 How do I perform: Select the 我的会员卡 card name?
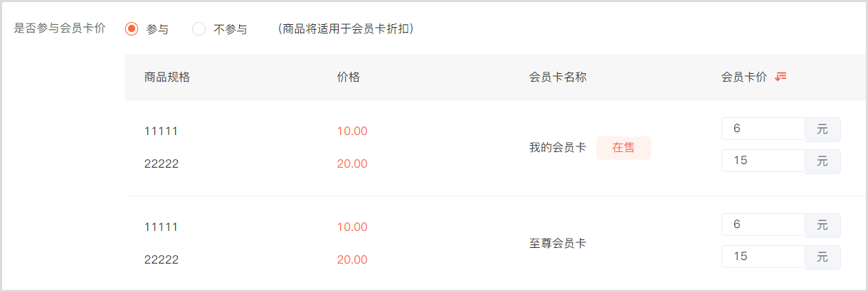point(558,148)
